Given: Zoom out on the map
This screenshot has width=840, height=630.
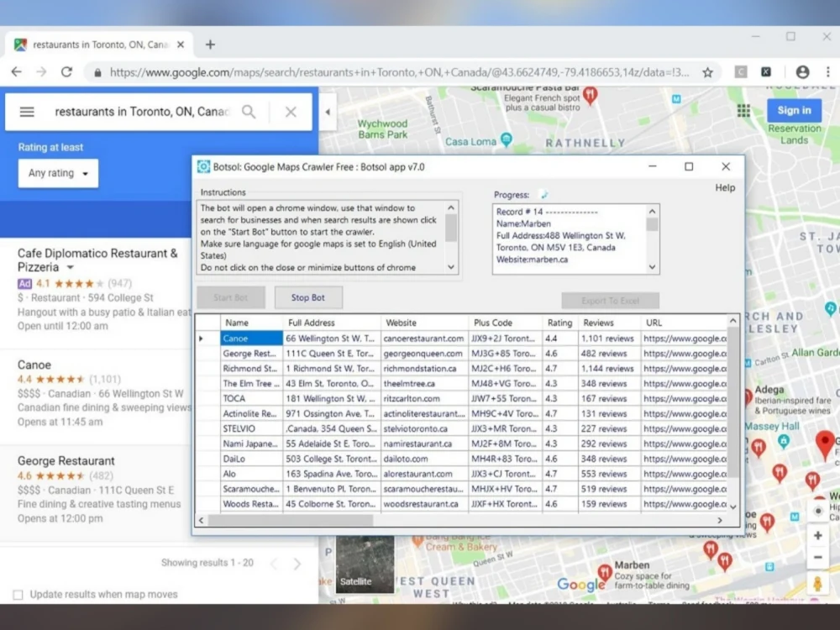Looking at the screenshot, I should [x=817, y=557].
